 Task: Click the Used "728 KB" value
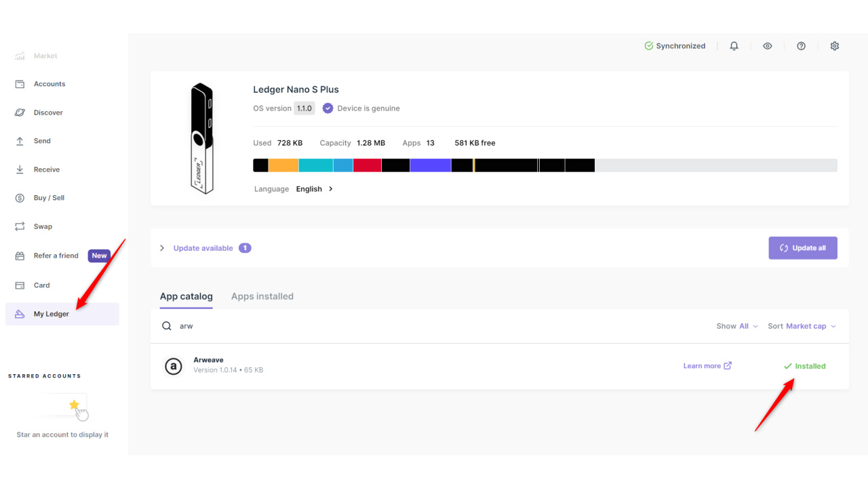pos(290,143)
